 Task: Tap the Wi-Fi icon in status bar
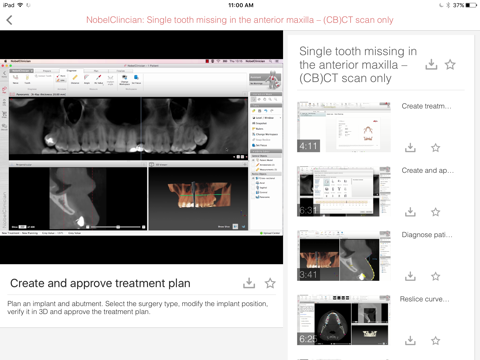click(x=20, y=5)
